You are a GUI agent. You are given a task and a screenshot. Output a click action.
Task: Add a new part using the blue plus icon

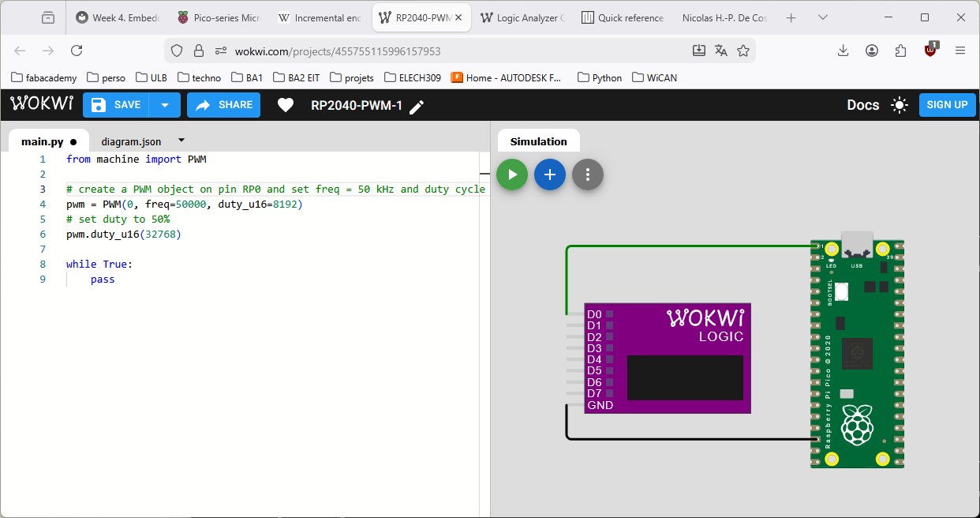click(550, 175)
